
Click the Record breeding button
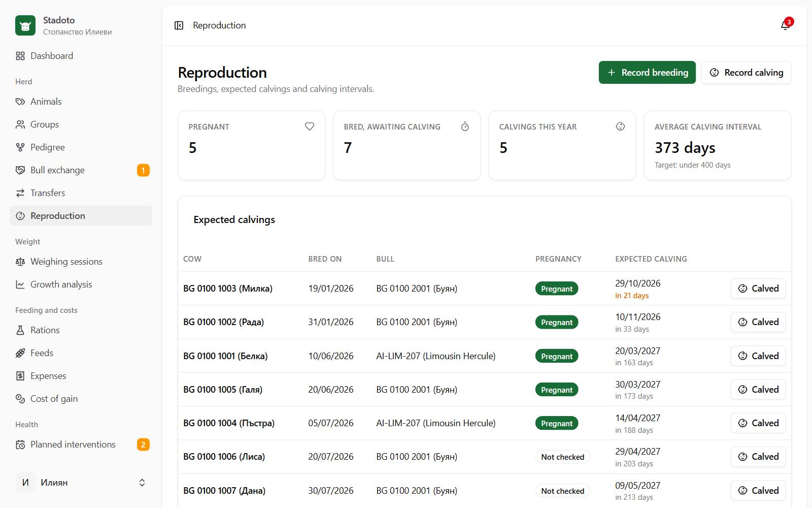[x=647, y=73]
